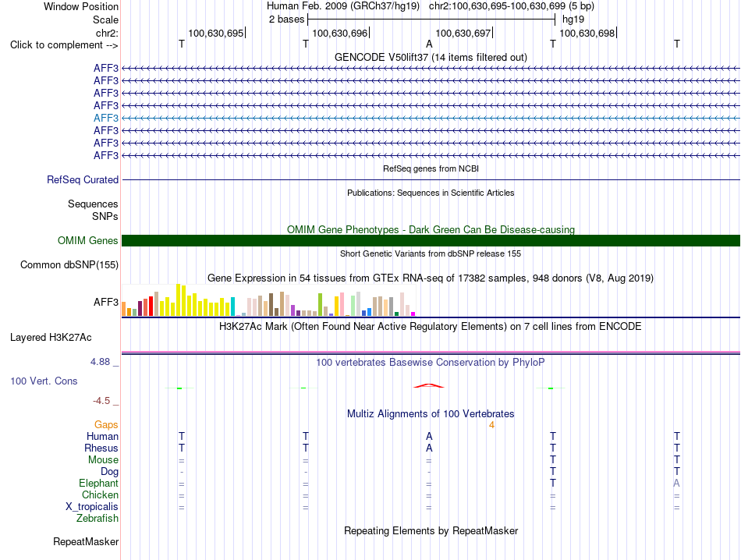
Task: Open the GENCODE V50lift37 track title
Action: point(431,57)
